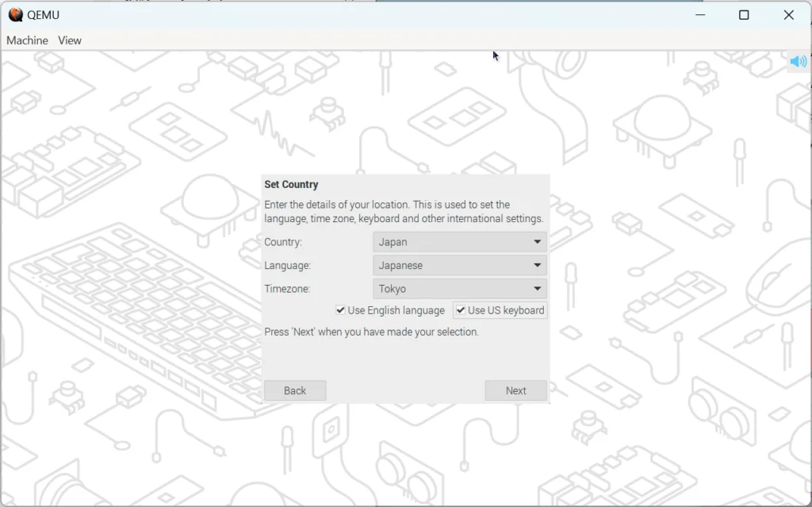This screenshot has width=812, height=507.
Task: Maximize the QEMU window
Action: coord(744,15)
